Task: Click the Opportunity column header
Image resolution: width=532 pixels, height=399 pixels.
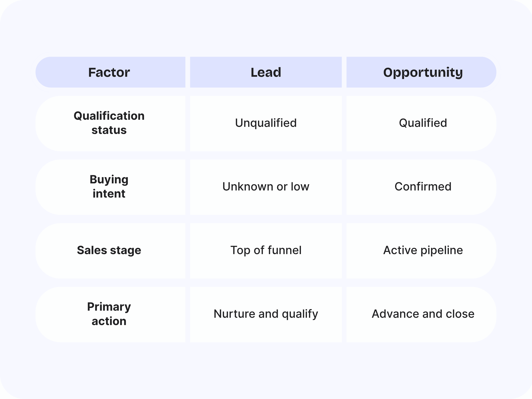Action: pyautogui.click(x=421, y=72)
